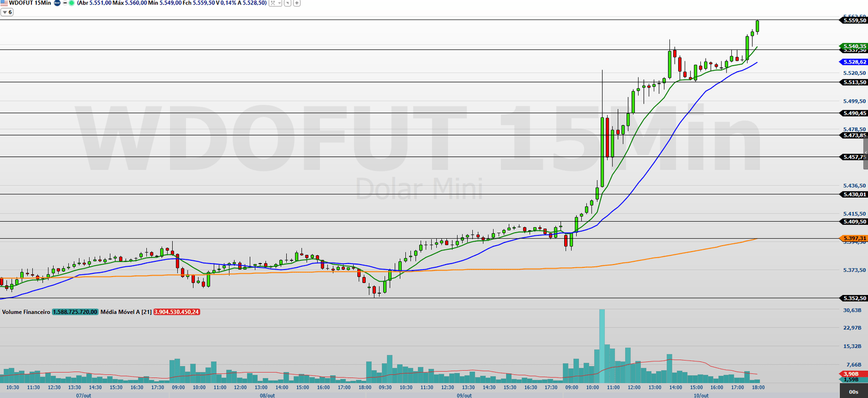Click the red moving average value badge
Screen dimensions: 868x398
[x=177, y=312]
